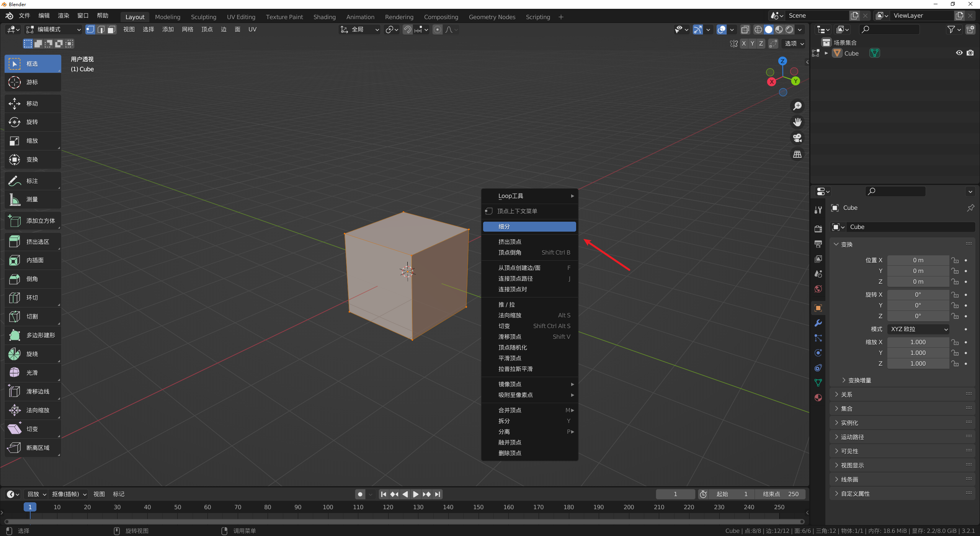The image size is (980, 536).
Task: Toggle snapping magnet in header
Action: (408, 29)
